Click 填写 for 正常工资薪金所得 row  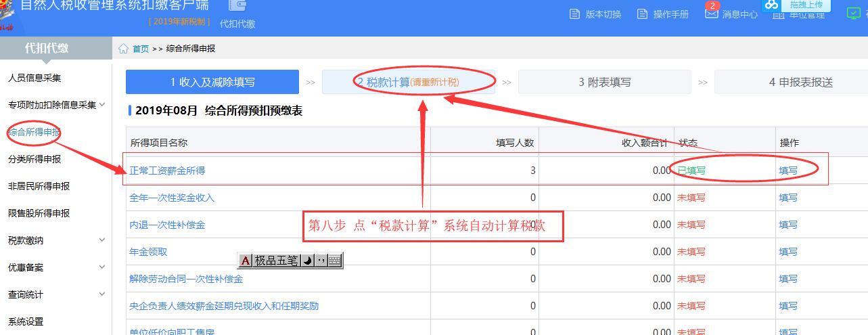[788, 171]
